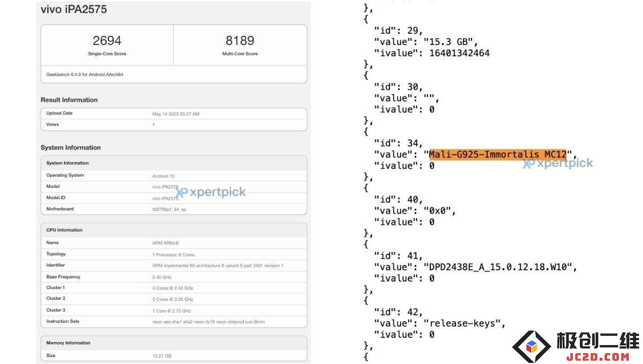Select the "ARM implementer 65 architecture 8" identifier value
The image size is (643, 364).
218,266
